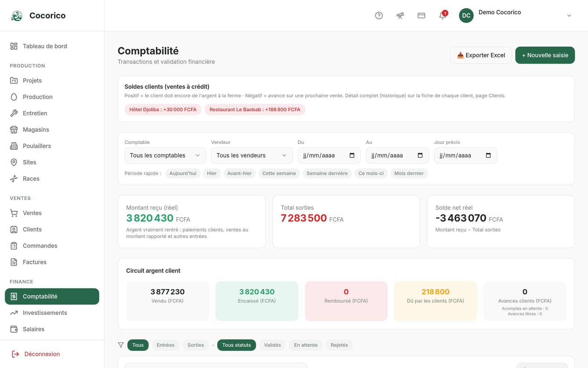588x368 pixels.
Task: Click the Tableau de bord grid icon
Action: (x=14, y=46)
